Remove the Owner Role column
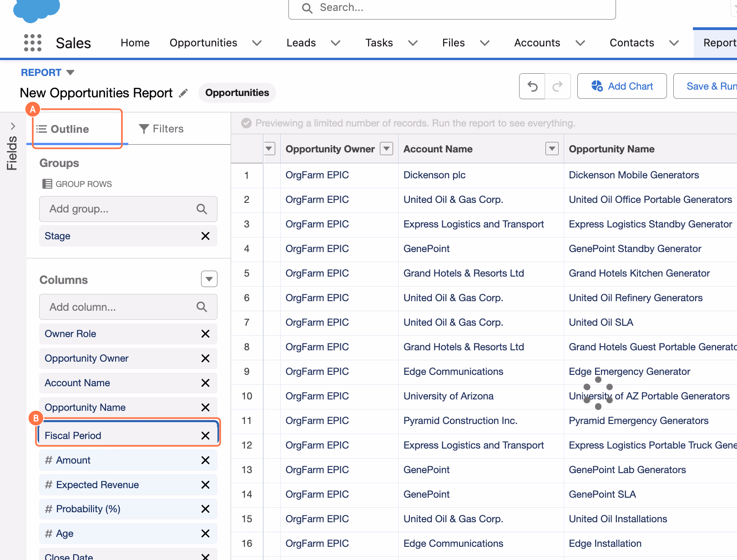Image resolution: width=737 pixels, height=560 pixels. pos(206,334)
